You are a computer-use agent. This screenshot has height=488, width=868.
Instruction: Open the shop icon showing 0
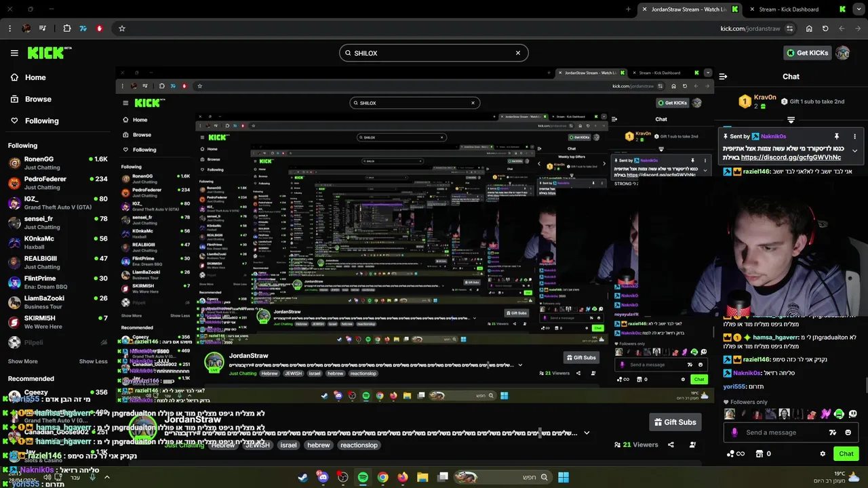[x=764, y=453]
